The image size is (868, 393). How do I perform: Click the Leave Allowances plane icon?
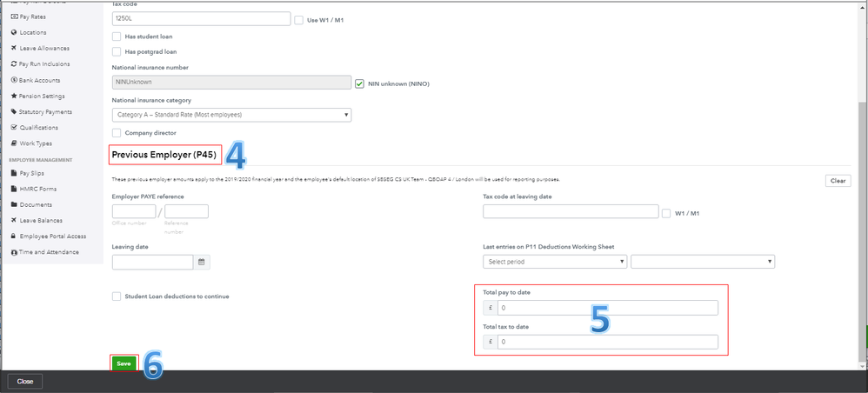[x=15, y=48]
